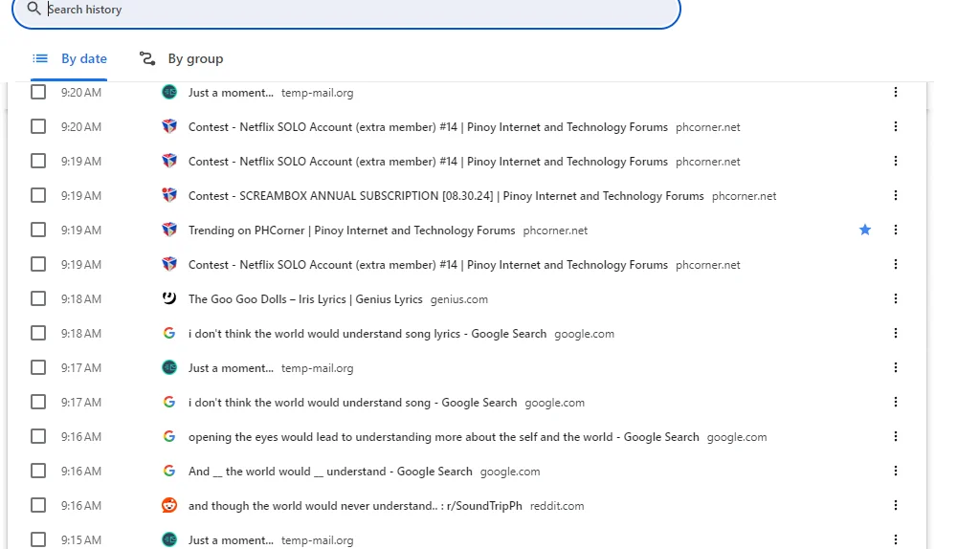
Task: Click the 9:18 AM time on Goo Goo Dolls row
Action: point(80,299)
